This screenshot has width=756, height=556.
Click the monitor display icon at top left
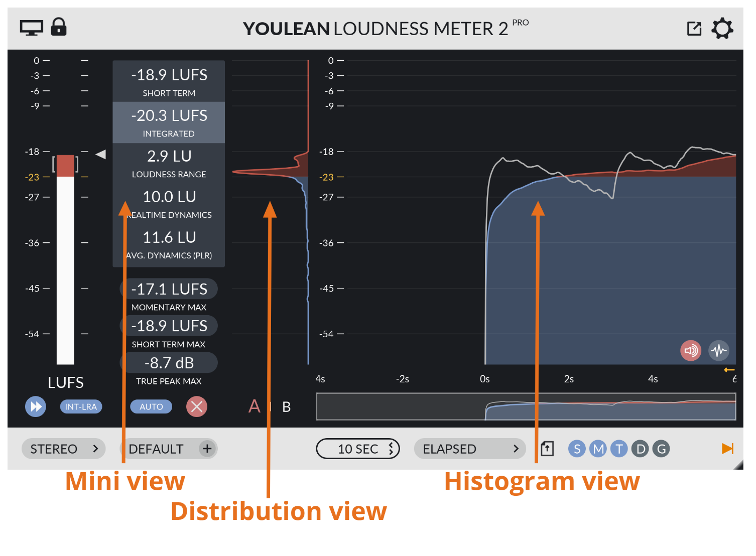(32, 28)
